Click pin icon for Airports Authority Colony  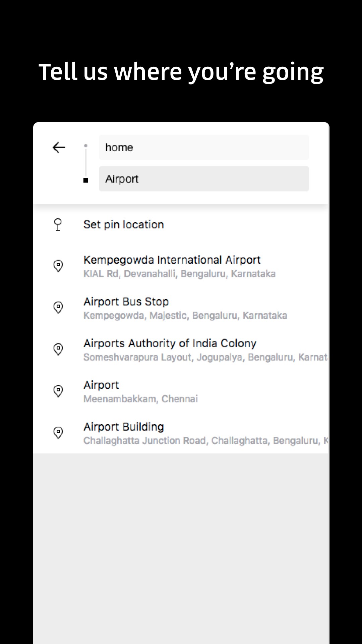coord(58,349)
